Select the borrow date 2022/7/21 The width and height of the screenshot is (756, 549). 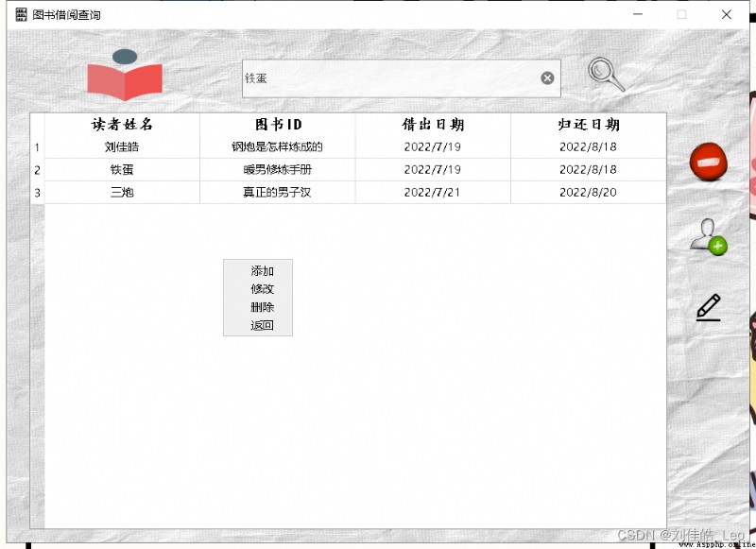[x=433, y=193]
